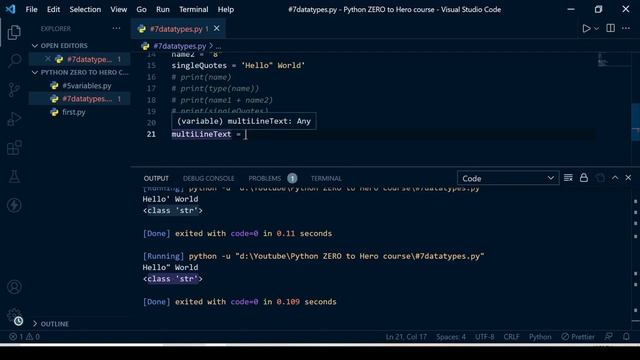Change indentation via Spaces: 4
This screenshot has height=360, width=640.
coord(451,337)
